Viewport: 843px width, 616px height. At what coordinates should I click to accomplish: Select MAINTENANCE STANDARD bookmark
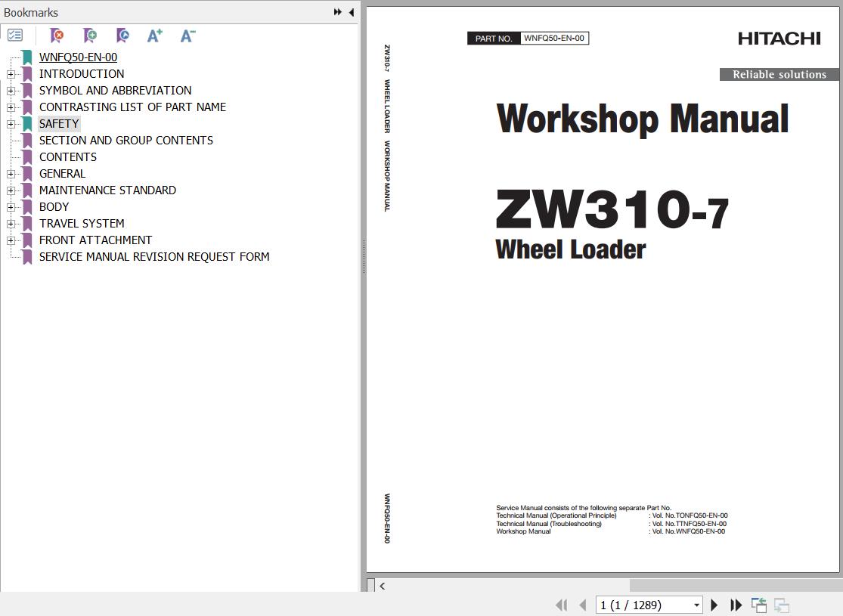pos(107,190)
